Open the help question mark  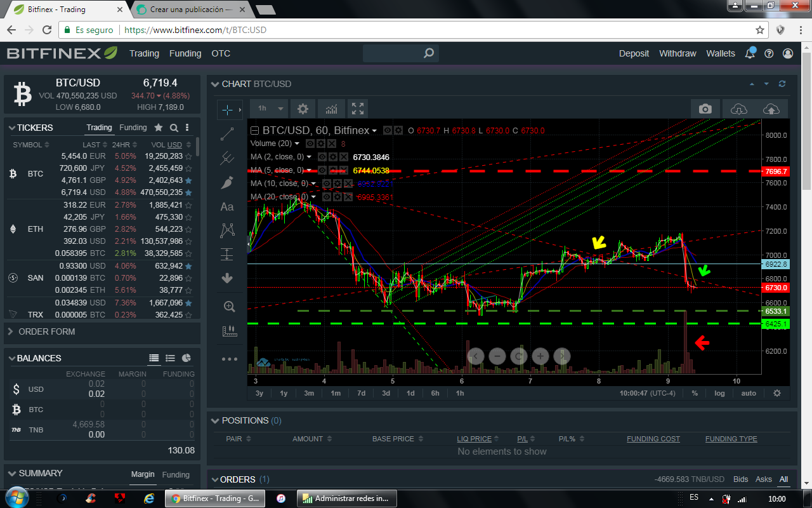[x=769, y=53]
